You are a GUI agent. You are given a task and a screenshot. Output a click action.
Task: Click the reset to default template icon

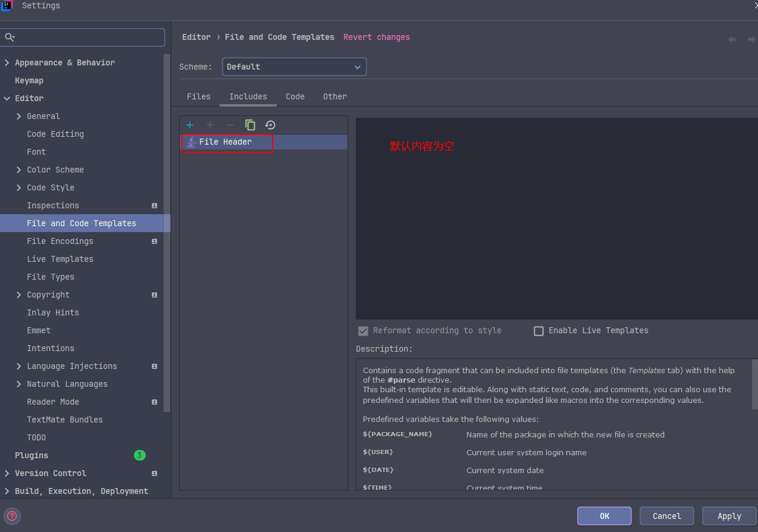[x=270, y=125]
